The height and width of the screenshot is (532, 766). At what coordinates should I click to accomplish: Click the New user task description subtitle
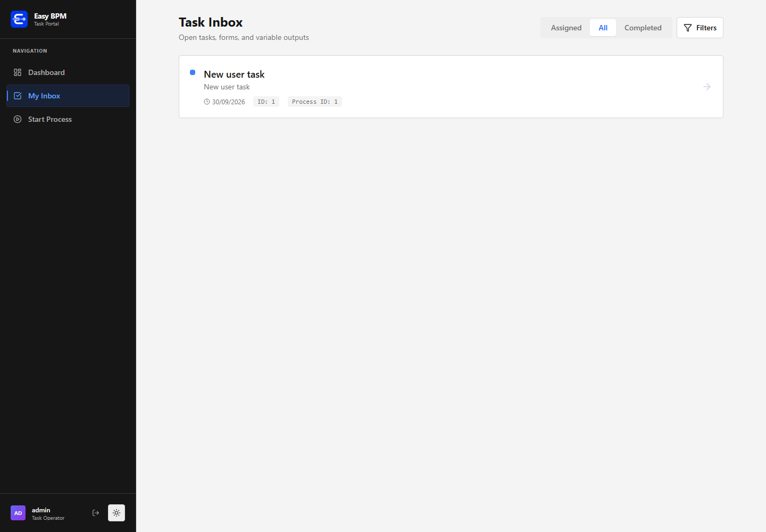pos(227,87)
